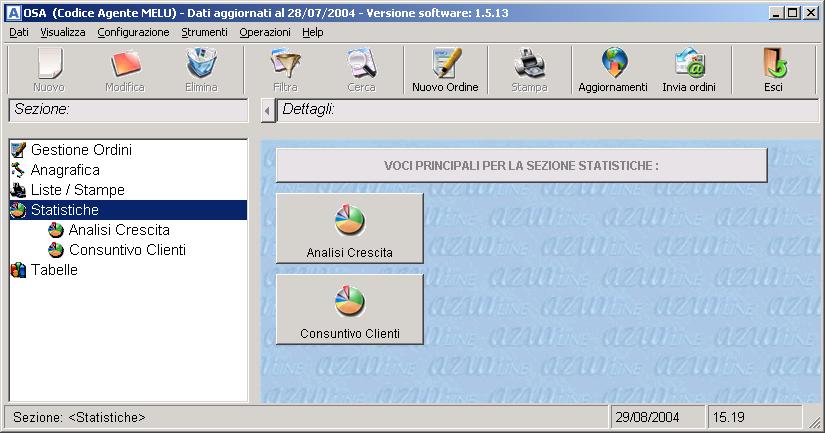Viewport: 825px width, 433px height.
Task: Click the Filtra funnel icon
Action: tap(285, 63)
